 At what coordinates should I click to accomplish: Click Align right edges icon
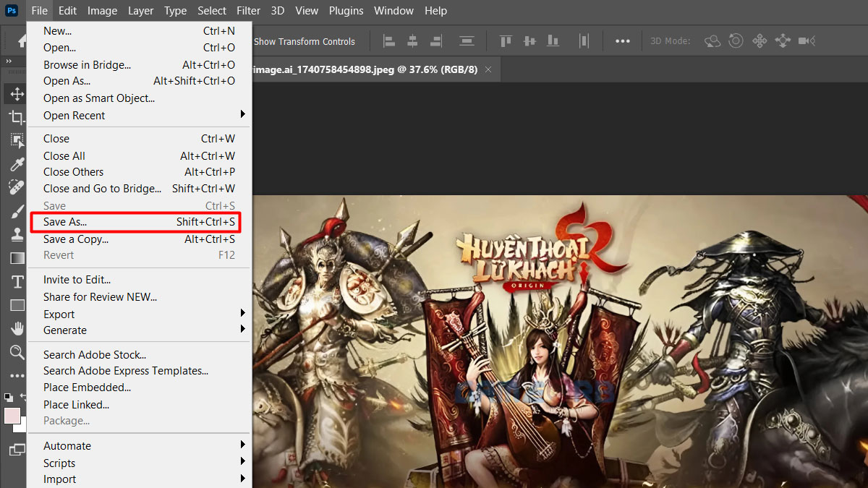(x=436, y=41)
